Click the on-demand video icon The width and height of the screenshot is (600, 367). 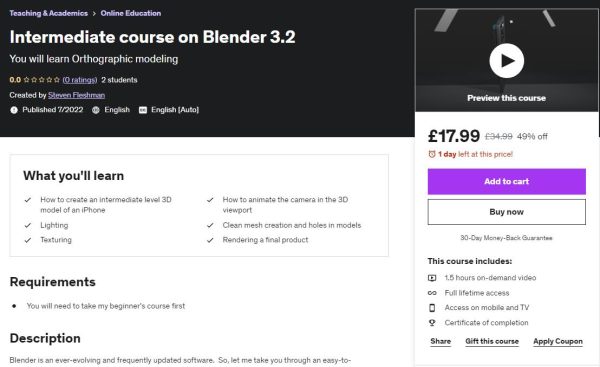[x=432, y=278]
